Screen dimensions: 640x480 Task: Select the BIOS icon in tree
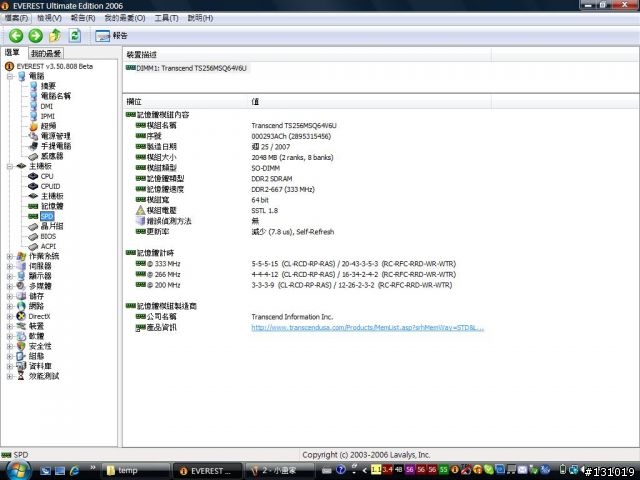[x=33, y=236]
